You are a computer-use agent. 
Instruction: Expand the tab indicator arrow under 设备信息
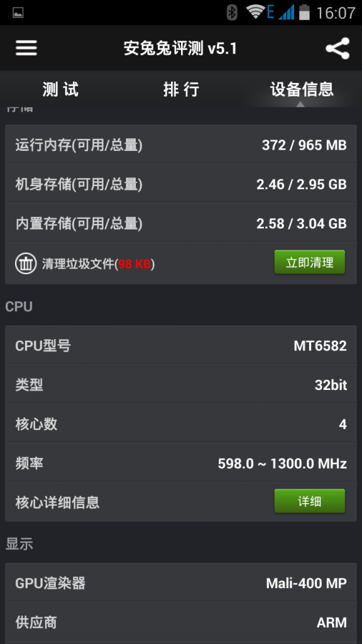pos(302,104)
